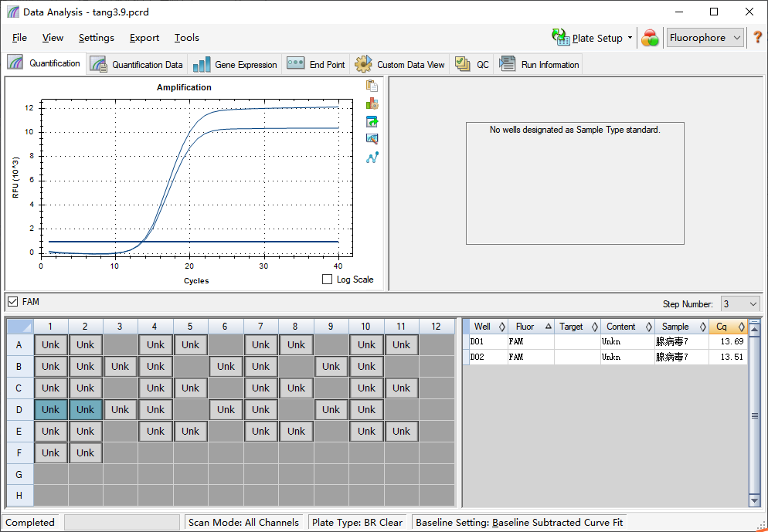The image size is (768, 532).
Task: Open the Fluorophore dropdown
Action: point(705,38)
